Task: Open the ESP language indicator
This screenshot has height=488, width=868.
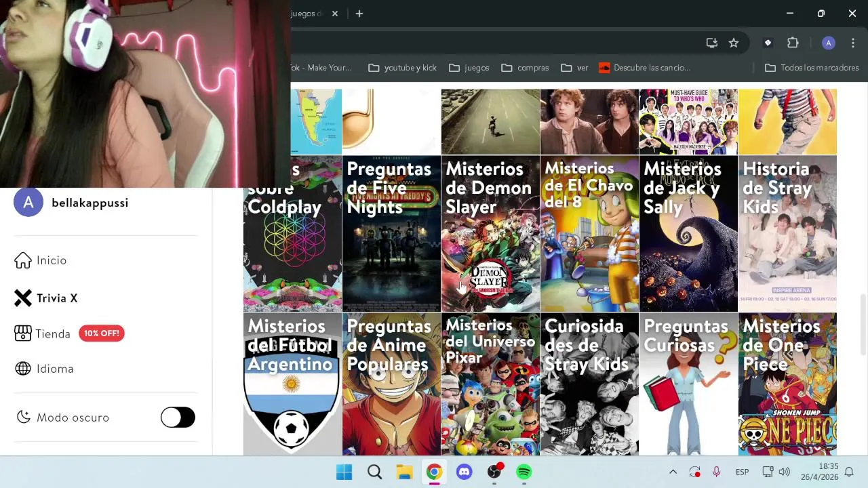Action: [742, 472]
